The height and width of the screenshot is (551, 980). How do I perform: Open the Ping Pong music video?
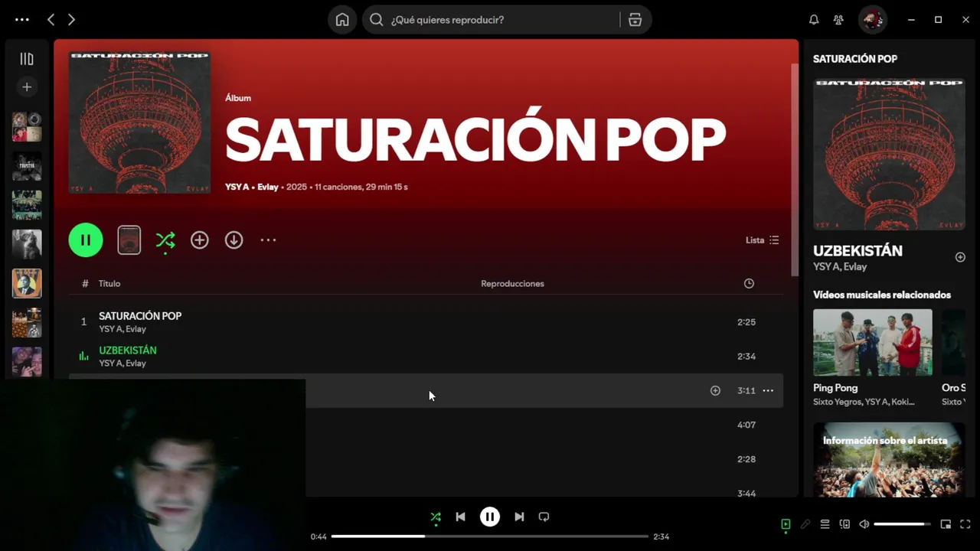[873, 343]
